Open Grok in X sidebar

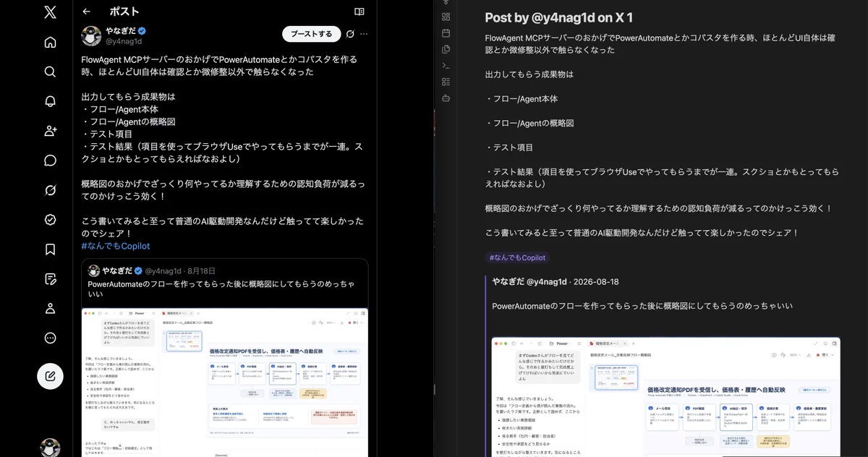pos(50,190)
